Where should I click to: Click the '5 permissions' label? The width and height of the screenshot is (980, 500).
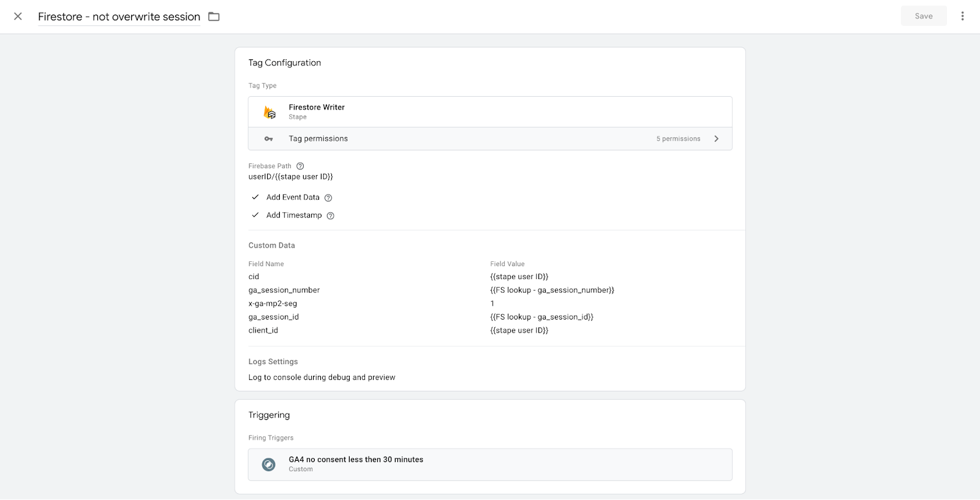678,139
